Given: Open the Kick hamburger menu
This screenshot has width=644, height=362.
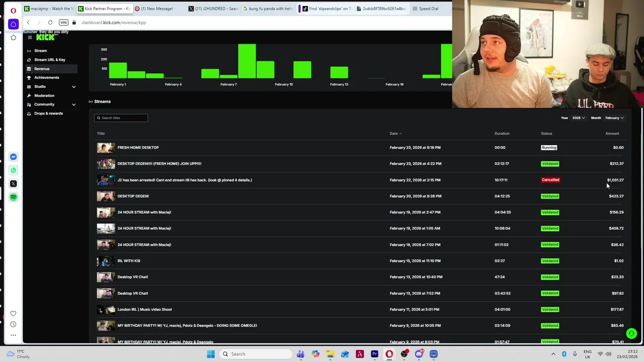Looking at the screenshot, I should pos(30,37).
